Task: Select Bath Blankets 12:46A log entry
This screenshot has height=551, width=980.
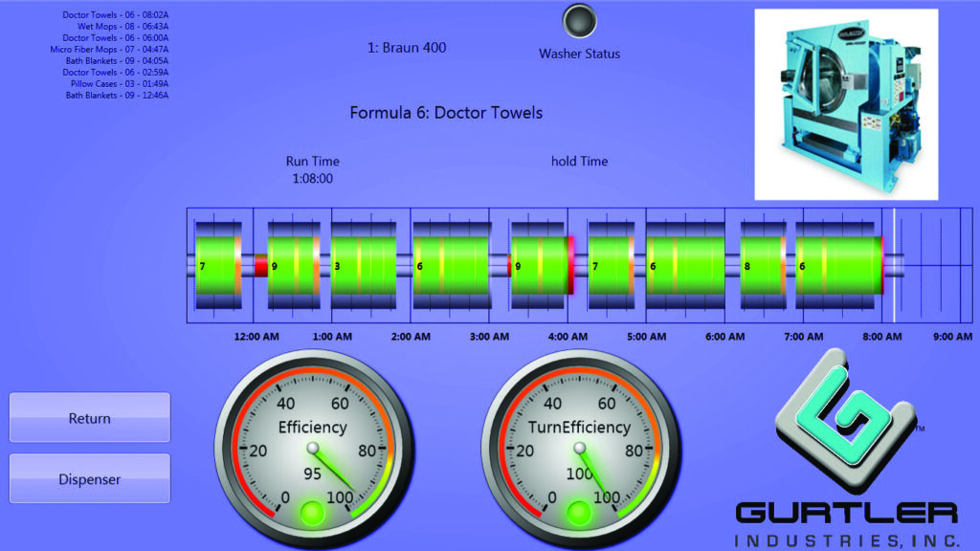Action: (117, 95)
